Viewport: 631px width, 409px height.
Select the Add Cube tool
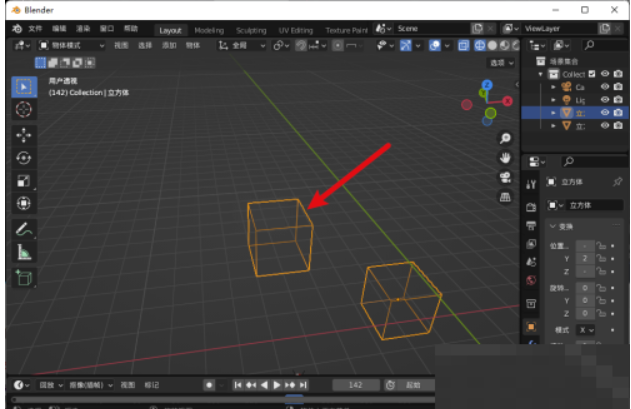(24, 278)
